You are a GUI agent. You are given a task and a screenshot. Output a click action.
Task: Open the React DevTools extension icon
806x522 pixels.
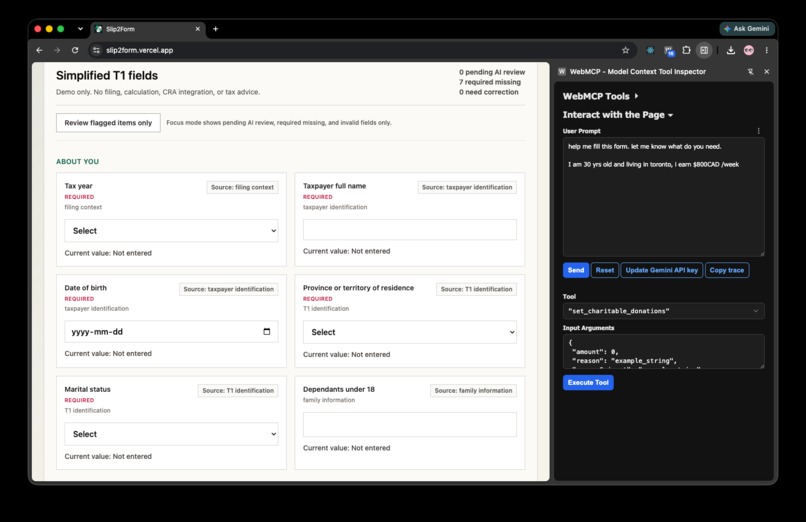click(x=650, y=50)
